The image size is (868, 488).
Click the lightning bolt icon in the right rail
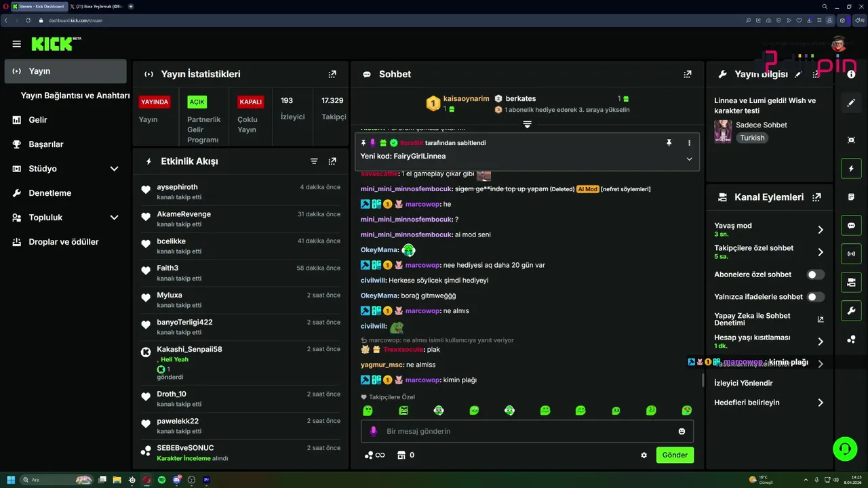tap(851, 168)
